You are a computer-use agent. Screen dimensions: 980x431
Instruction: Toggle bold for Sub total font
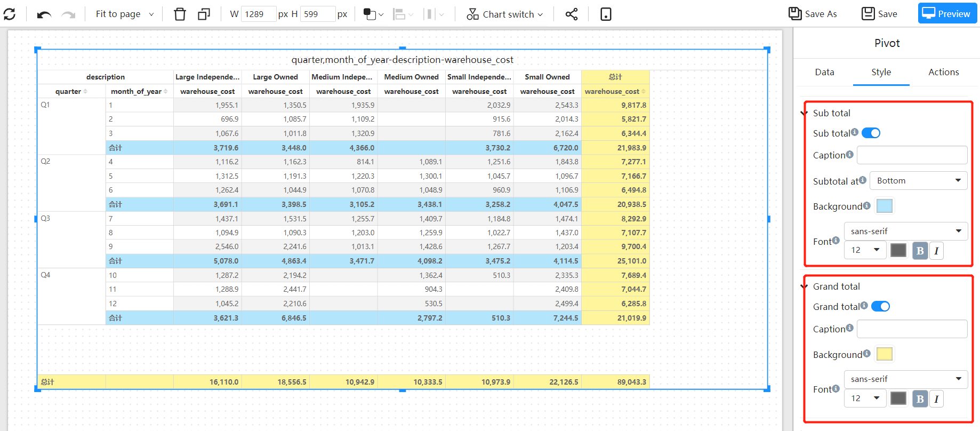click(920, 251)
